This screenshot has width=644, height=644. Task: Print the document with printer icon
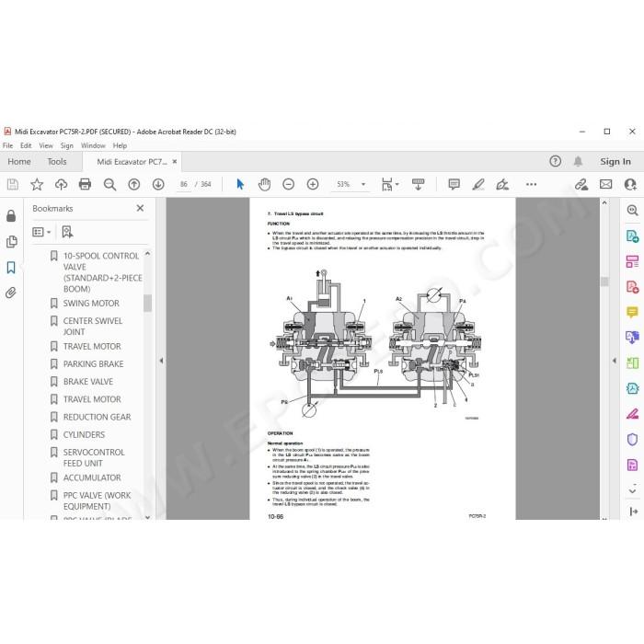point(85,184)
